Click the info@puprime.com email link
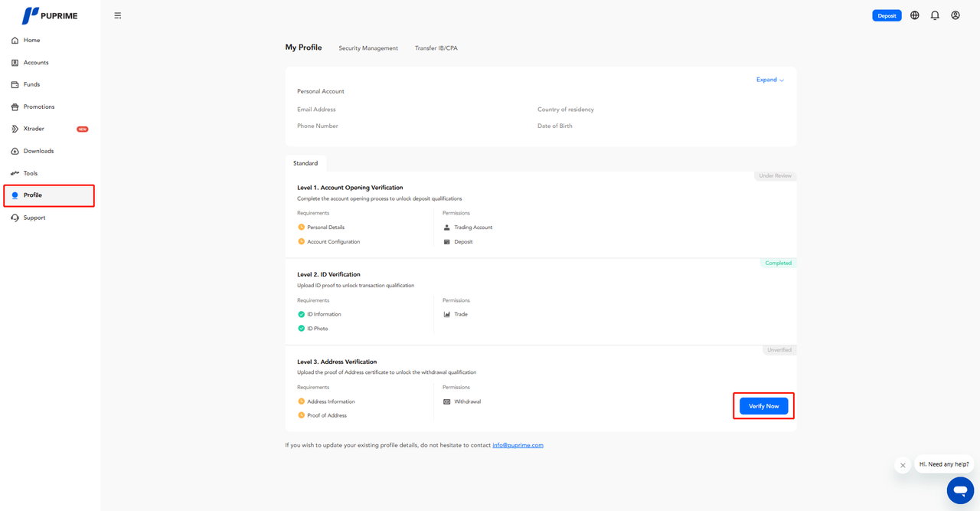Image resolution: width=980 pixels, height=511 pixels. coord(518,445)
